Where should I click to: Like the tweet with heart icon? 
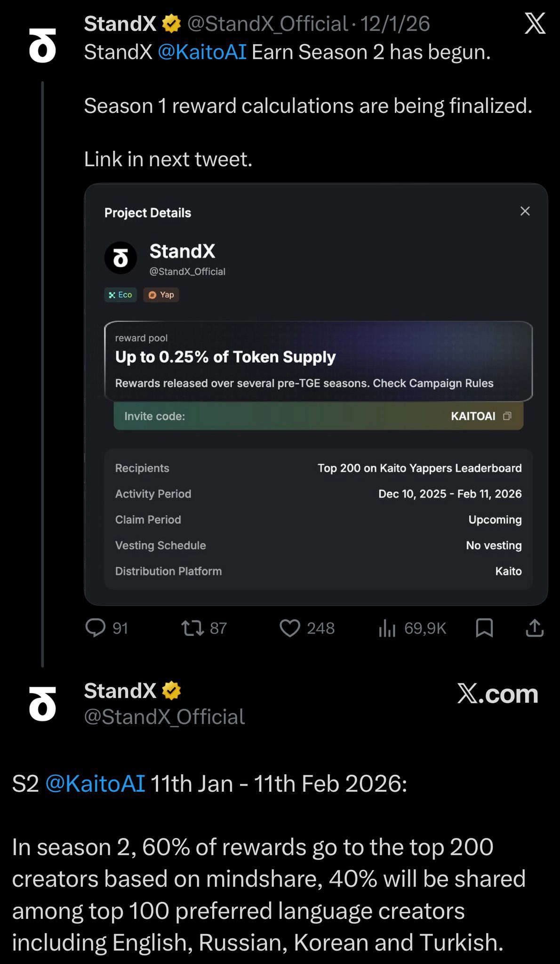pos(290,628)
